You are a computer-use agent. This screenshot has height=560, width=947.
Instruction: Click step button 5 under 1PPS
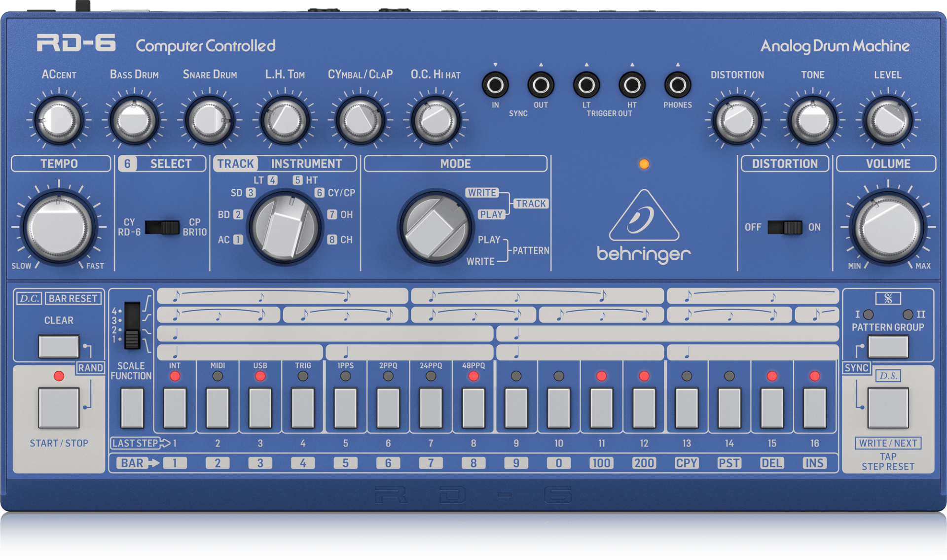tap(345, 408)
